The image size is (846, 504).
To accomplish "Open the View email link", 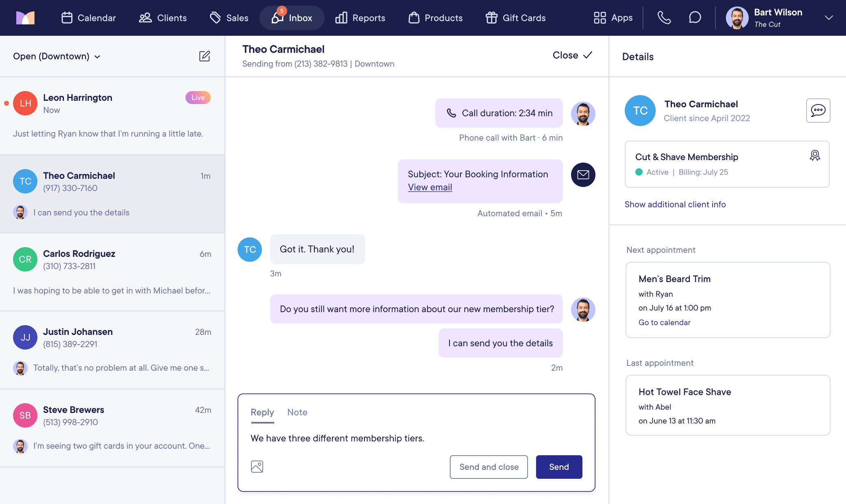I will (430, 187).
